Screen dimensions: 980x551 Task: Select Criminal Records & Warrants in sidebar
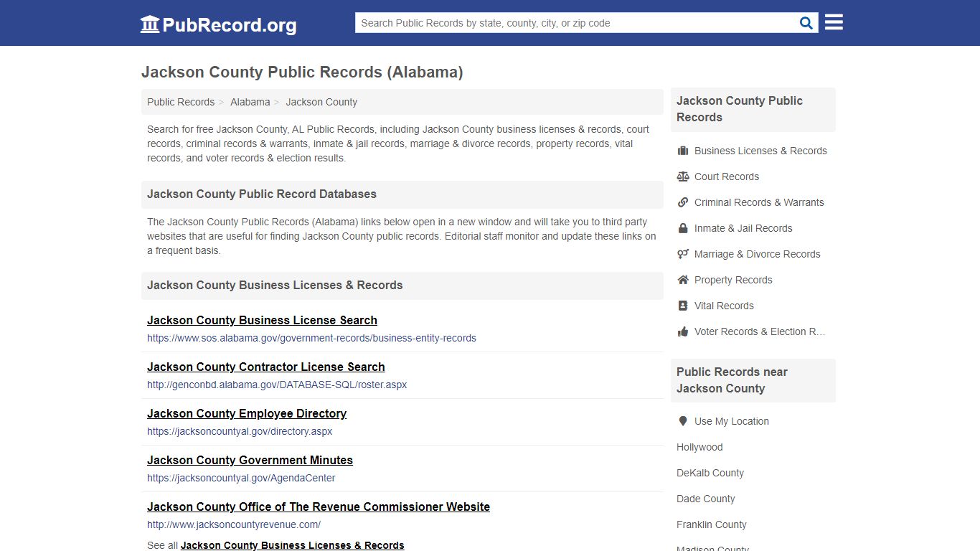coord(759,202)
